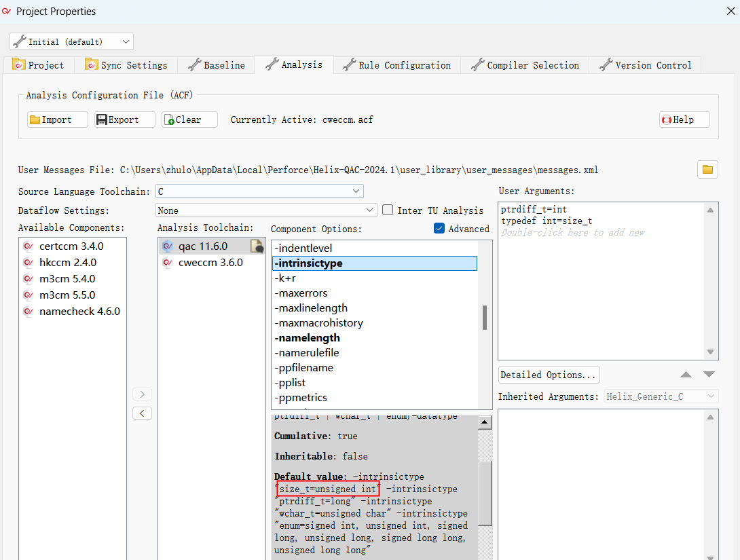Expand the Source Language Toolchain dropdown

click(x=259, y=192)
